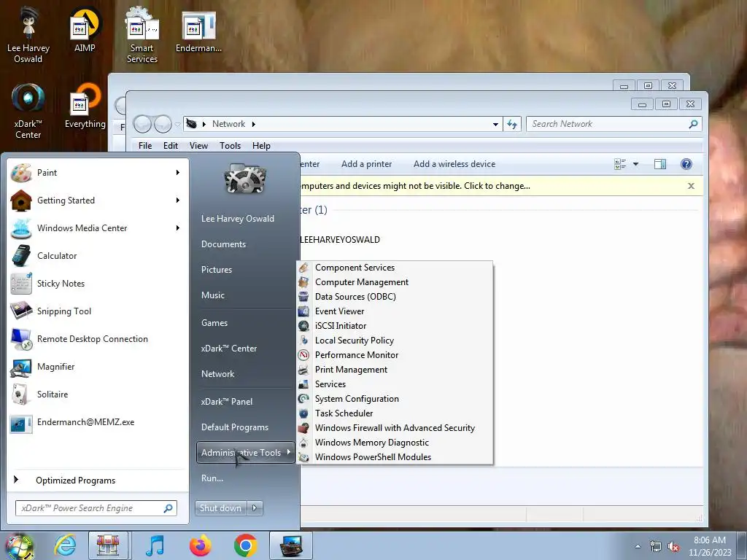Launch Google Chrome from the taskbar
Viewport: 747px width, 560px height.
pos(245,545)
